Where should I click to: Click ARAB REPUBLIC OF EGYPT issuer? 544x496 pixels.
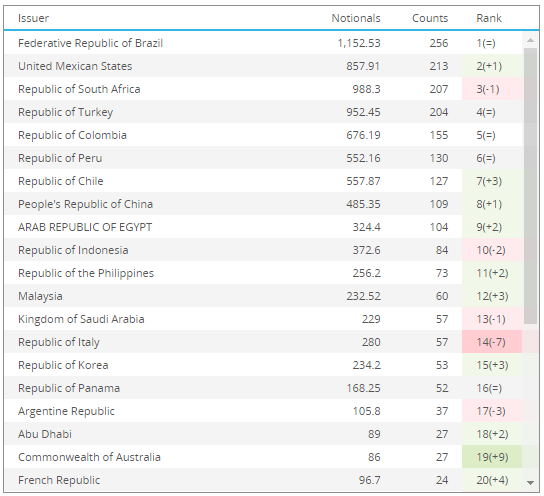coord(85,227)
